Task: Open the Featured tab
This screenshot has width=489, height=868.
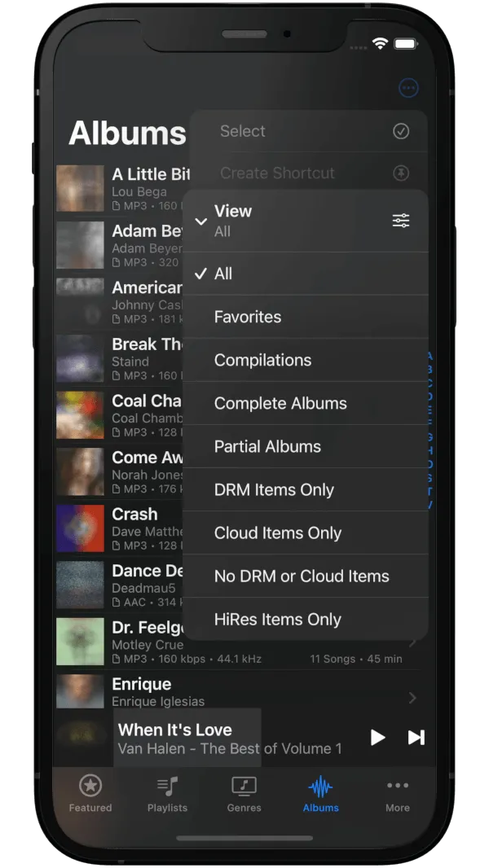Action: pos(90,793)
